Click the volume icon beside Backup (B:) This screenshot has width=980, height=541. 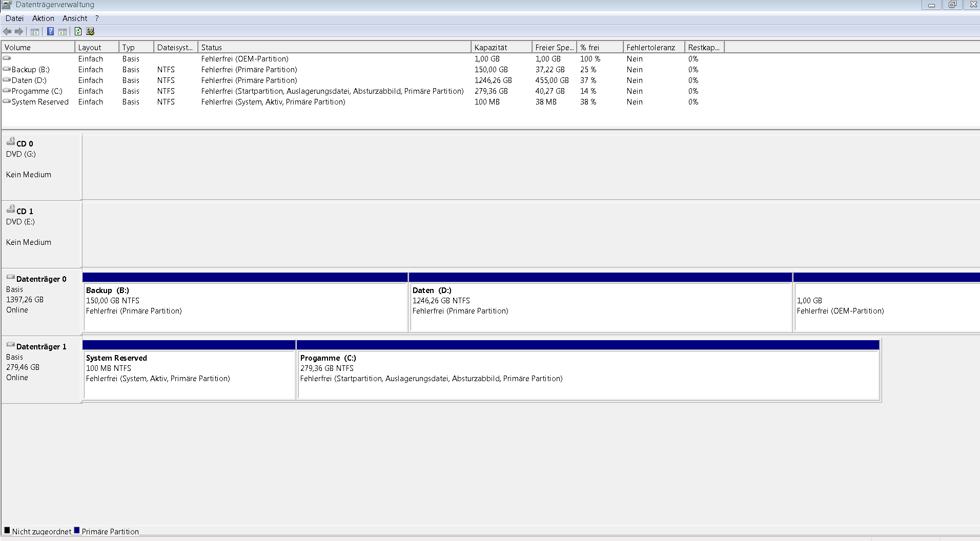pos(7,69)
